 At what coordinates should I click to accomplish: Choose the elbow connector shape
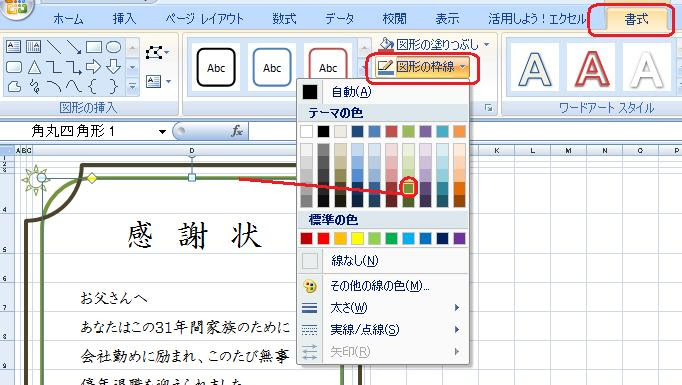point(53,67)
